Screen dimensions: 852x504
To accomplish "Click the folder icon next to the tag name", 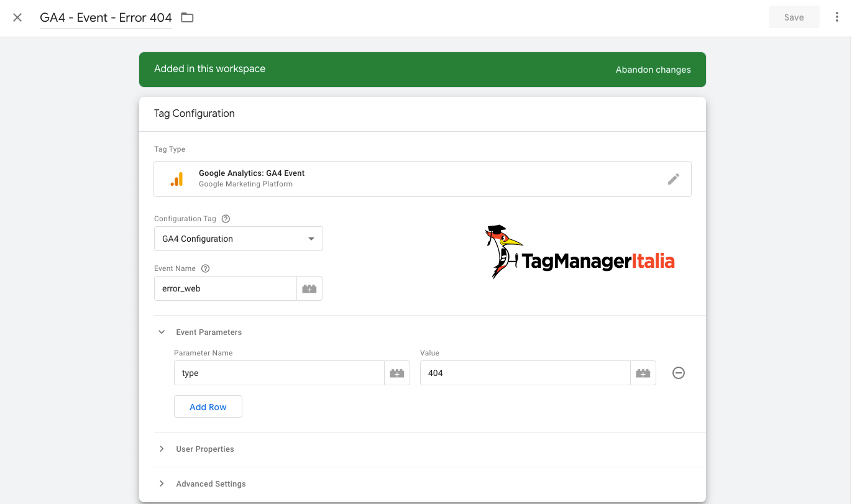I will point(187,17).
